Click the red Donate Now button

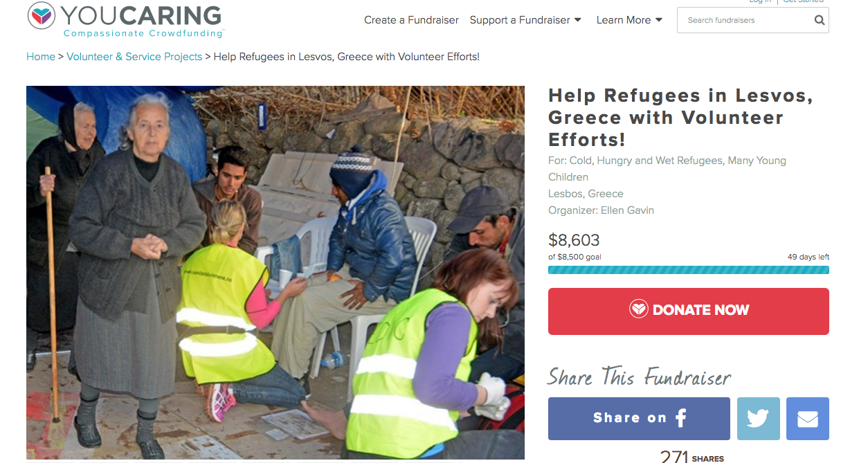click(x=689, y=311)
